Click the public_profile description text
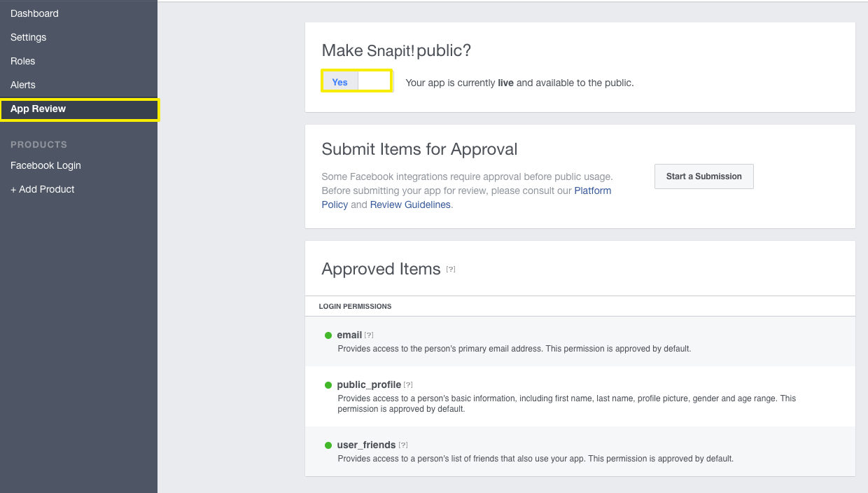The width and height of the screenshot is (868, 493). pos(567,403)
